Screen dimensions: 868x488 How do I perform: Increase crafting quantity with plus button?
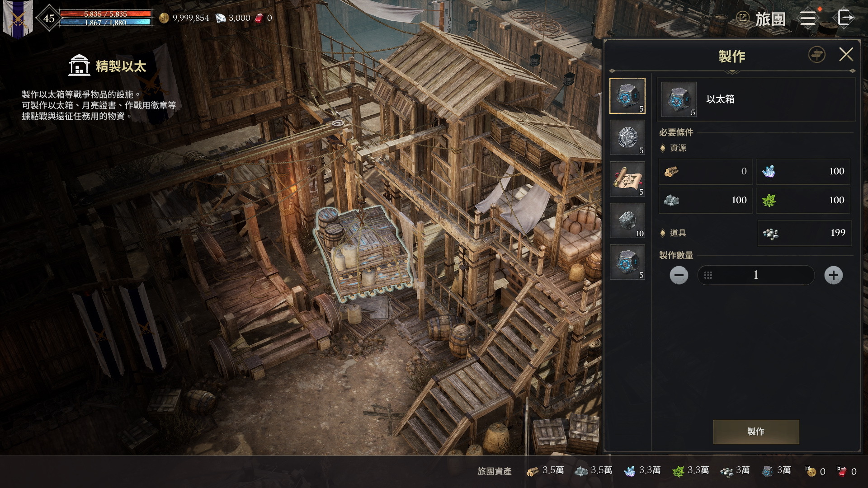pyautogui.click(x=833, y=275)
